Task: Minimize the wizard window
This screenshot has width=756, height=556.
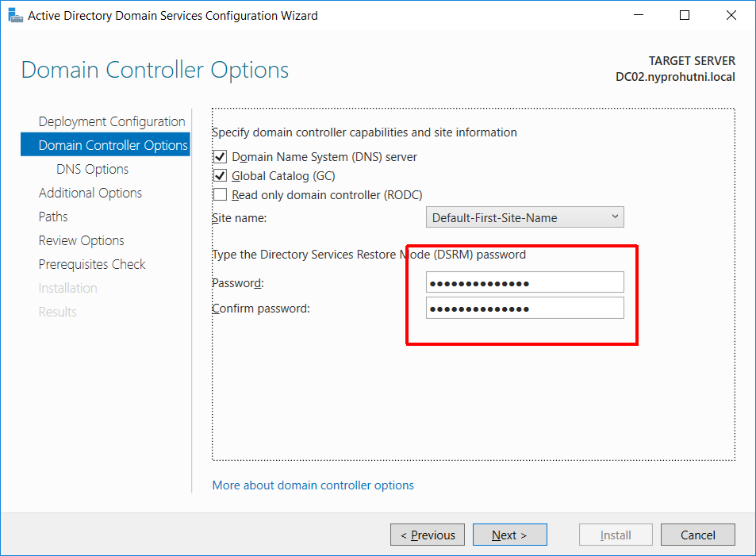Action: click(x=639, y=15)
